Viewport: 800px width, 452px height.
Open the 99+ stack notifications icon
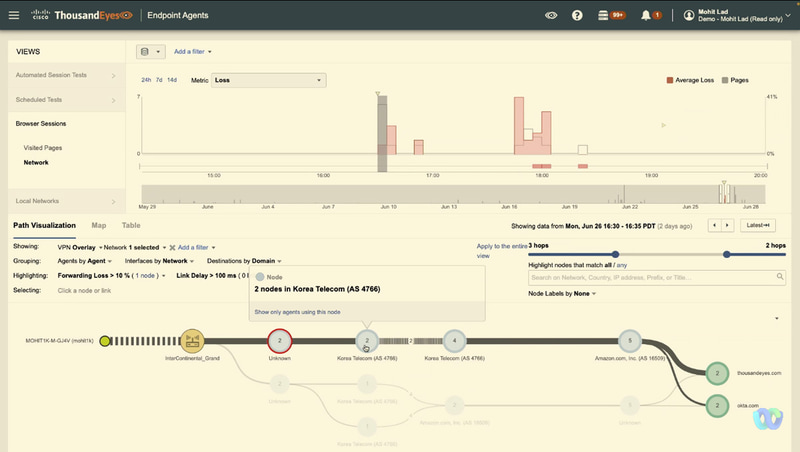coord(611,15)
